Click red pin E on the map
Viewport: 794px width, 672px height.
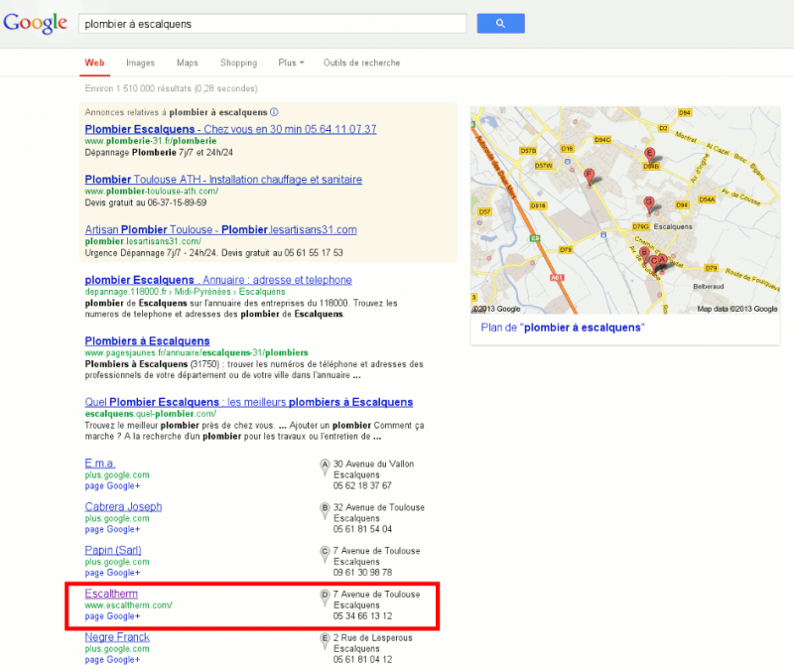[649, 155]
